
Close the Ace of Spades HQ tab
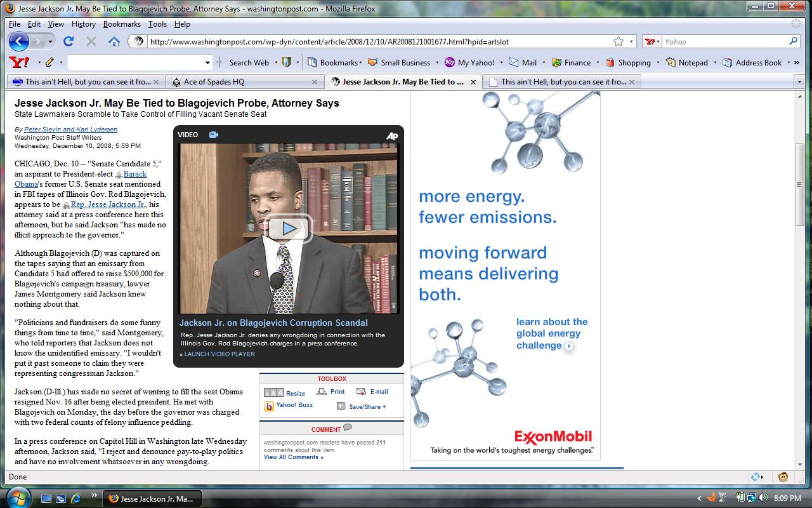point(315,82)
